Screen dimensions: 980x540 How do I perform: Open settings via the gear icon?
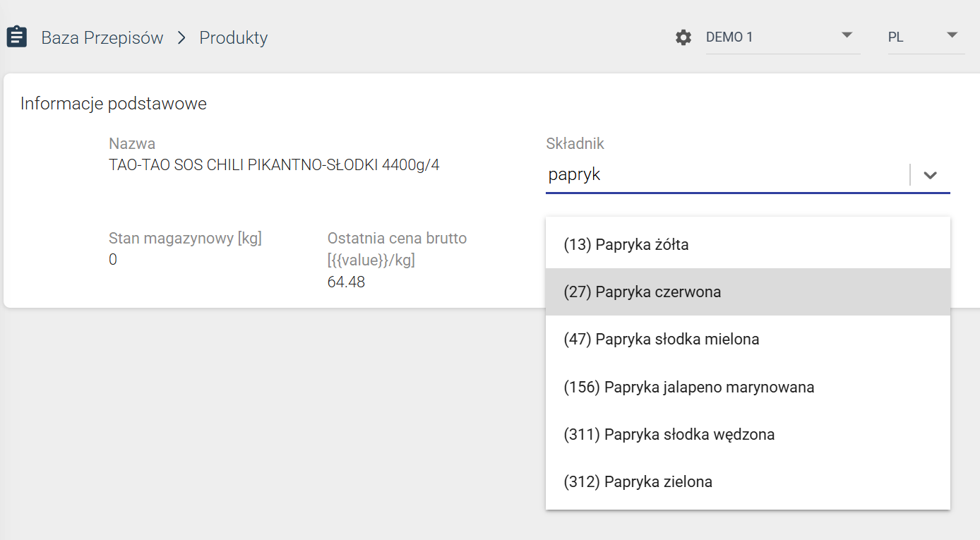pos(683,37)
